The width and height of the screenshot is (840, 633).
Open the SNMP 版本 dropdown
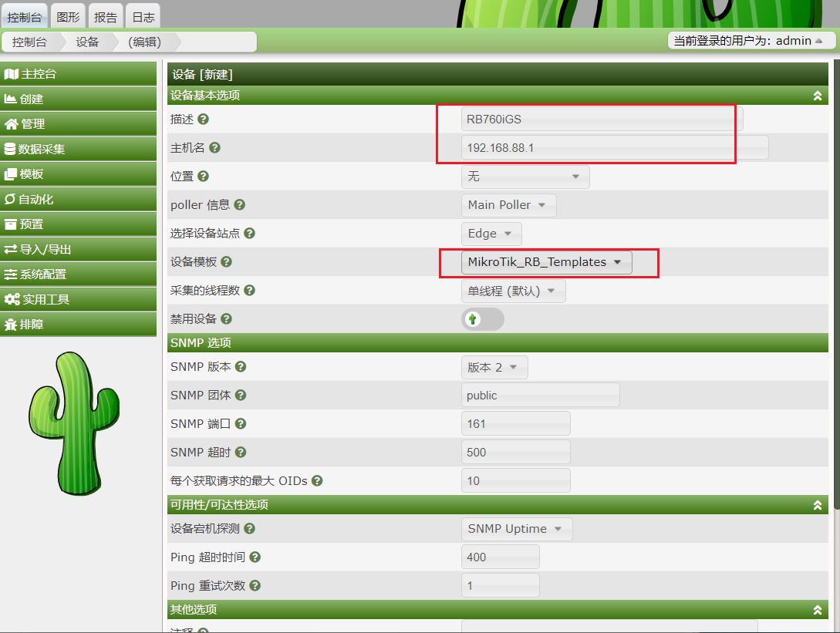[494, 368]
